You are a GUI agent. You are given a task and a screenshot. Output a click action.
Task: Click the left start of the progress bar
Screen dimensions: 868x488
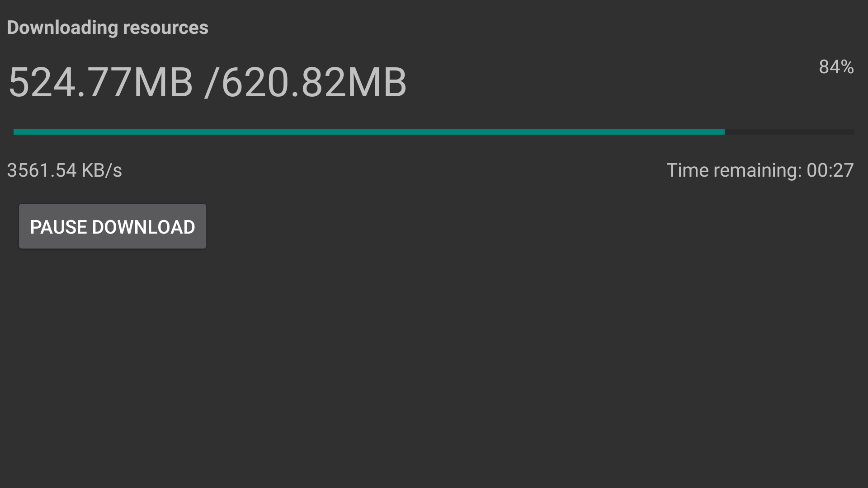(x=15, y=132)
